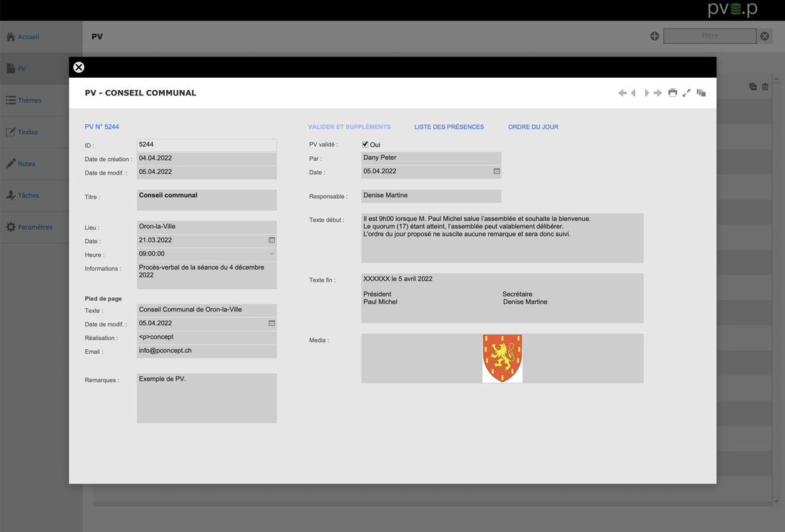Open the Heure time dropdown
The width and height of the screenshot is (785, 532).
point(271,254)
